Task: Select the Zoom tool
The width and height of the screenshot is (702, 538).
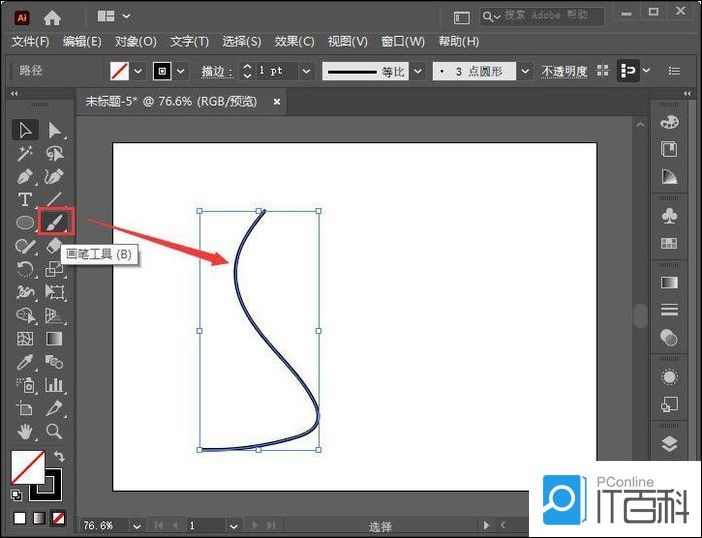Action: click(x=54, y=431)
